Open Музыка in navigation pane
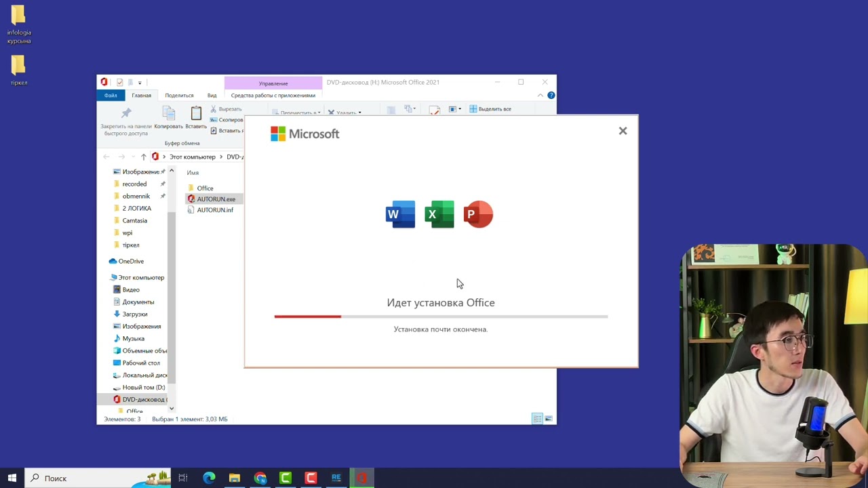 (x=133, y=339)
